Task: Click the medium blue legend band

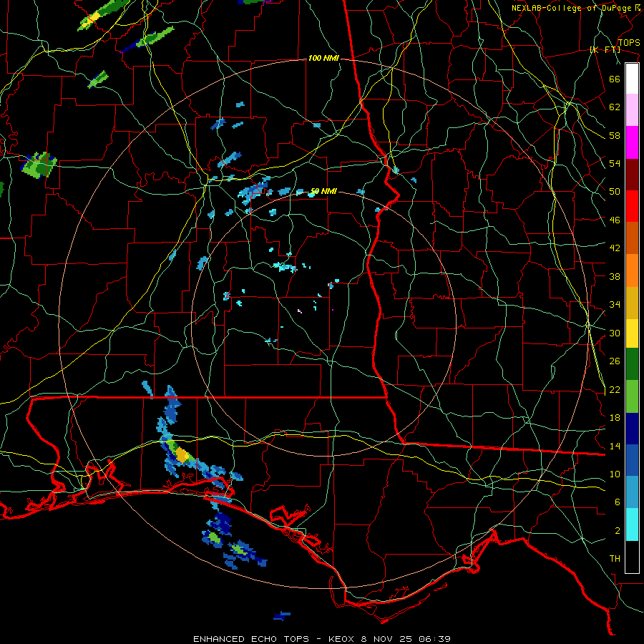Action: pos(632,460)
